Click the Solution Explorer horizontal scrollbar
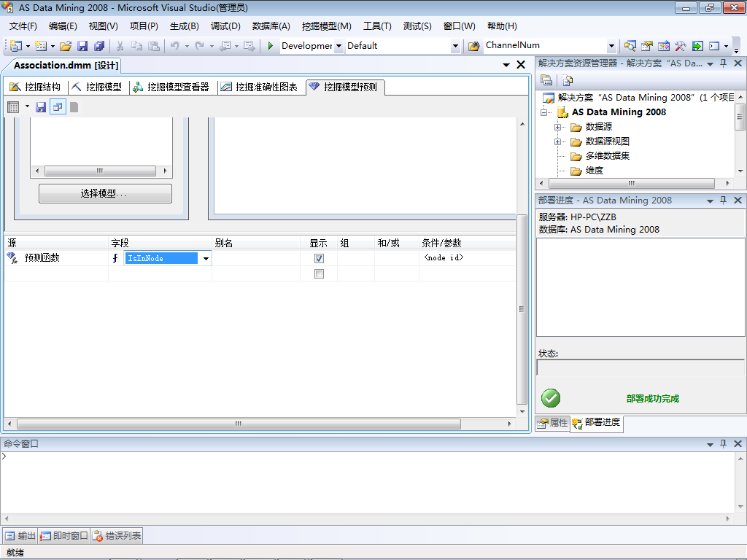The width and height of the screenshot is (747, 560). tap(634, 183)
